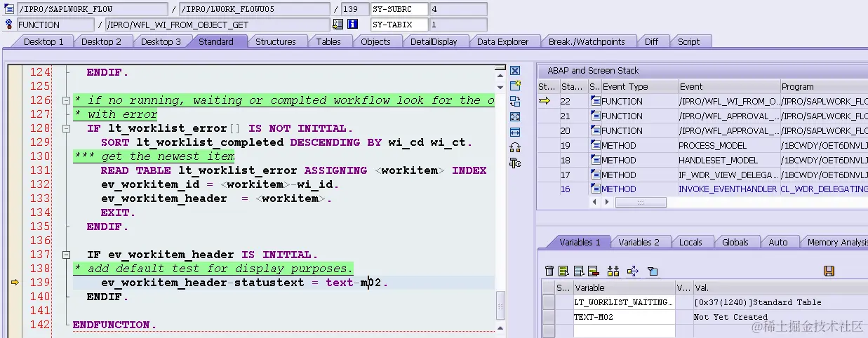
Task: Collapse the IF block at line 128
Action: 67,128
